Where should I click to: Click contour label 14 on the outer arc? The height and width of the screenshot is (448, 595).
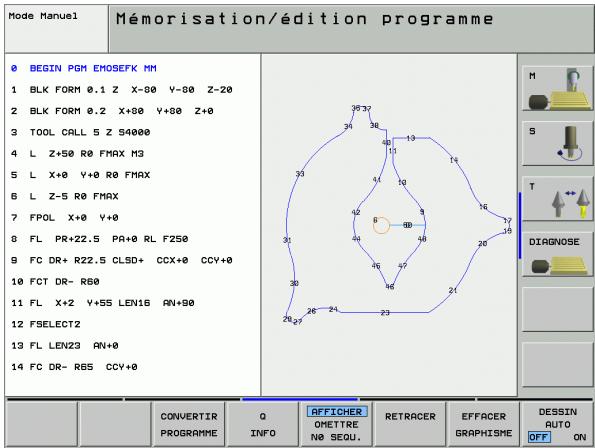click(454, 160)
